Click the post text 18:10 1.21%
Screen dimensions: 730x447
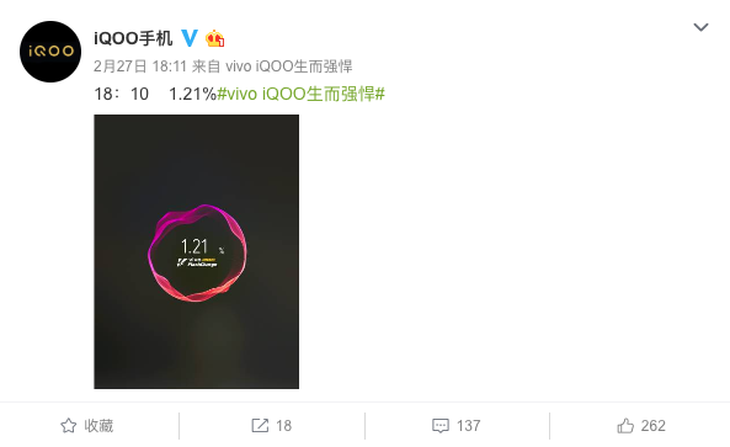[x=155, y=94]
